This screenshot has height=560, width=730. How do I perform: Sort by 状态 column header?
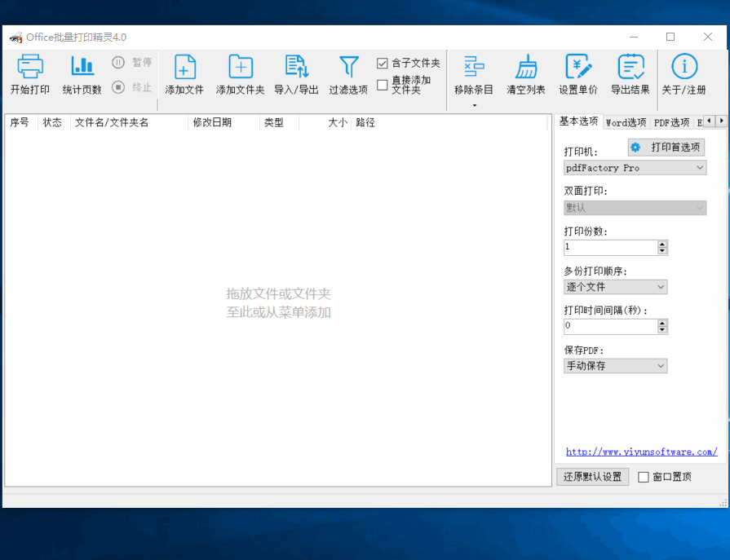54,123
